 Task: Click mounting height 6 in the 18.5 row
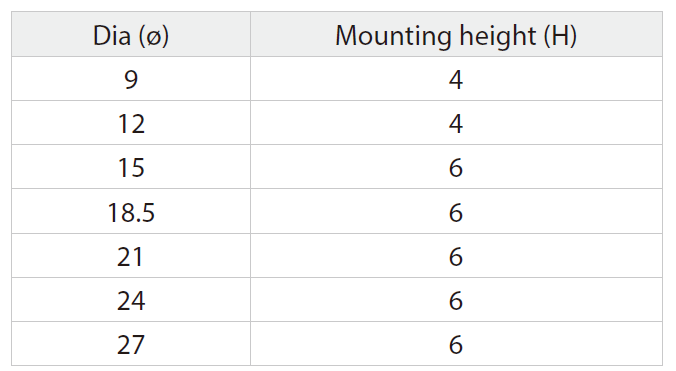[456, 212]
